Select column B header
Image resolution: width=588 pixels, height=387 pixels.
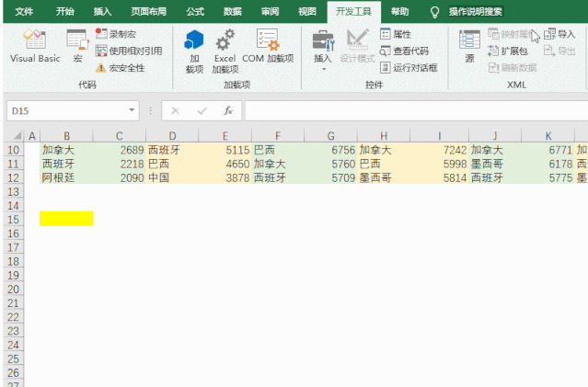tap(66, 136)
